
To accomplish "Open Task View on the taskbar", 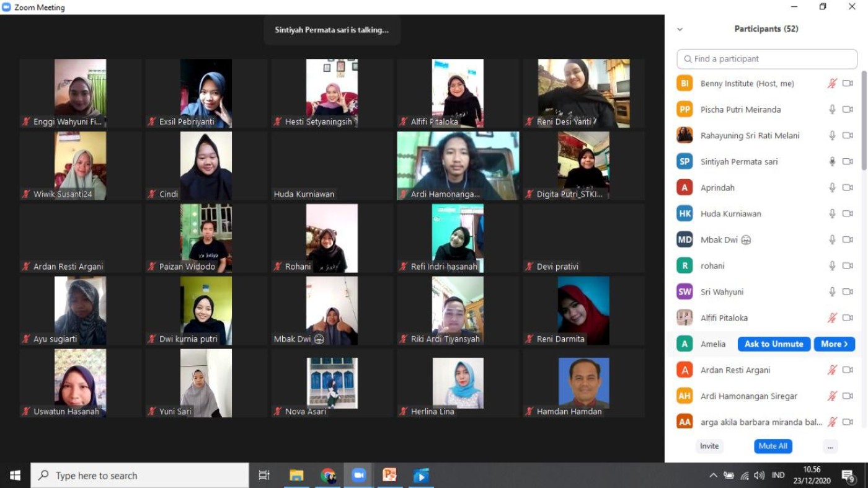I will pos(264,476).
